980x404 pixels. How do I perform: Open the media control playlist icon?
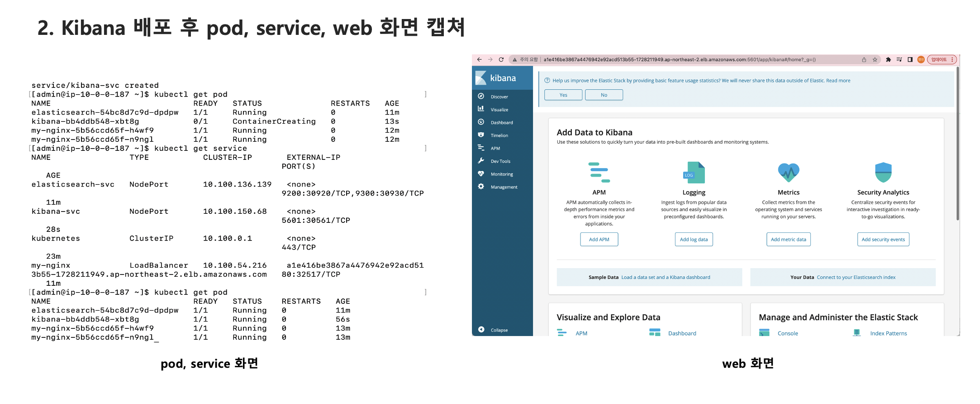[899, 60]
